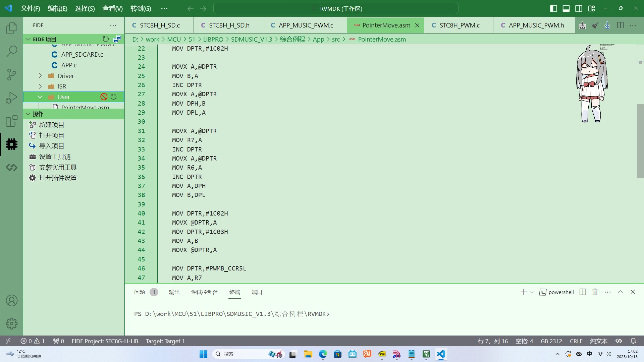Screen dimensions: 644x362
Task: Open the Search view in activity bar
Action: [11, 51]
